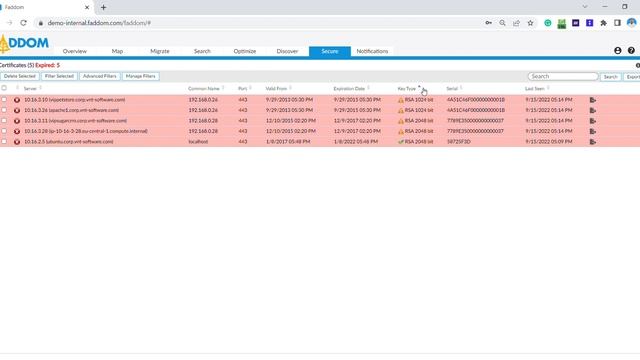Open export icon in 10.16.3.11 row

pyautogui.click(x=593, y=121)
